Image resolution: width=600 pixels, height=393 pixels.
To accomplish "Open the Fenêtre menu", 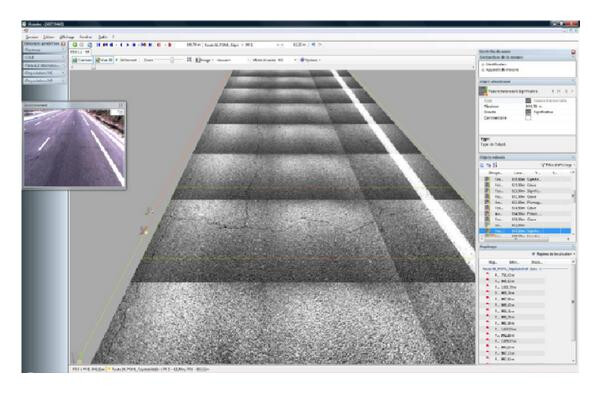I will coord(85,37).
